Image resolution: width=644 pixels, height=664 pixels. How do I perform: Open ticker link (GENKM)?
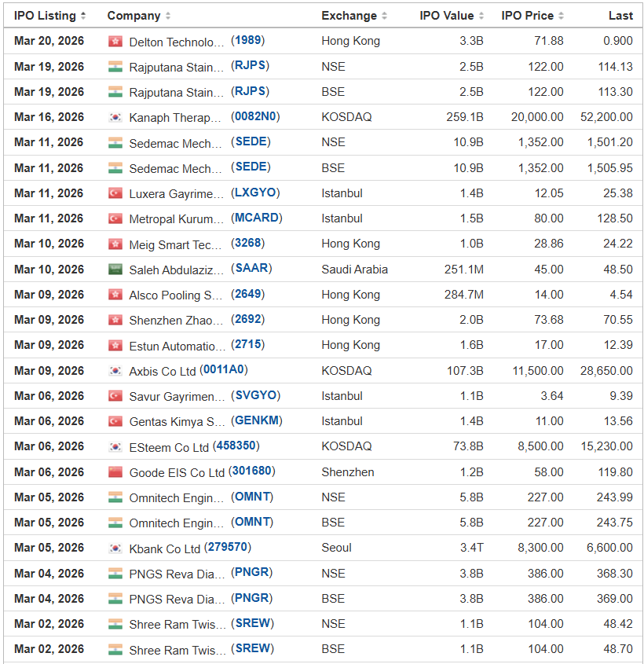click(x=256, y=420)
